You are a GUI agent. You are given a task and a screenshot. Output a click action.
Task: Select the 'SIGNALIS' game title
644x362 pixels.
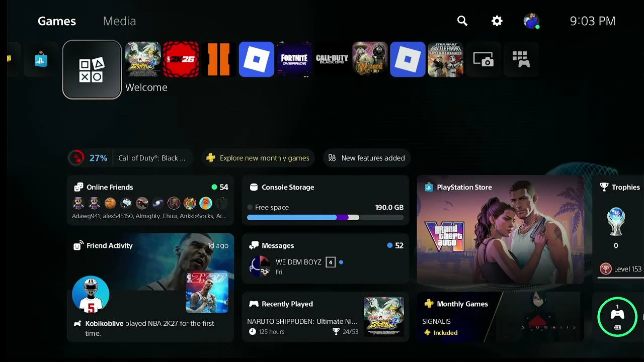pyautogui.click(x=437, y=321)
